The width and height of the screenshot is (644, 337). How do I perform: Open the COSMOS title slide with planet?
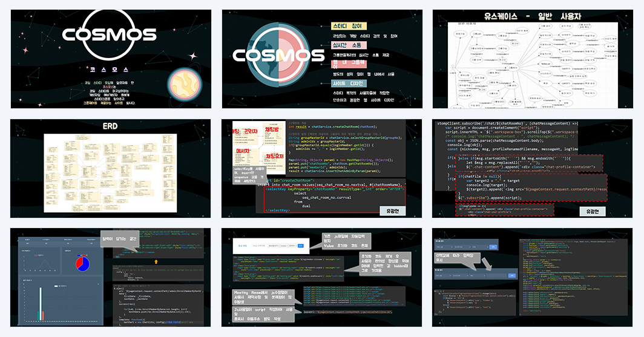(111, 59)
